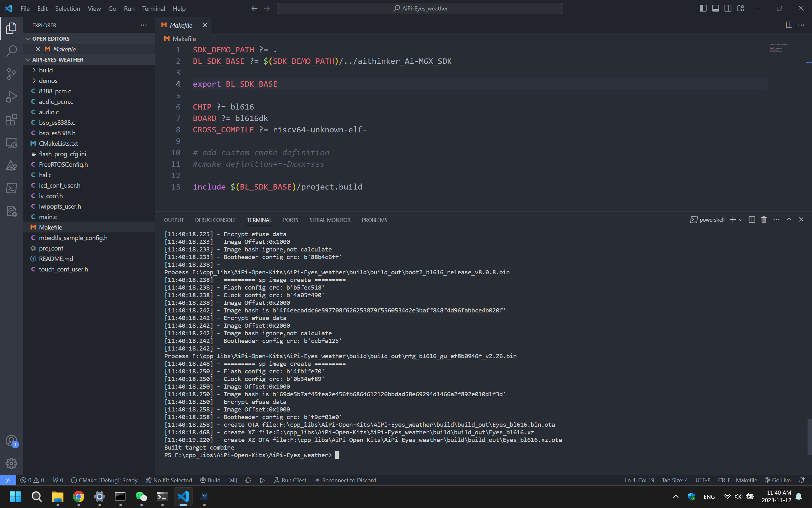The width and height of the screenshot is (812, 508).
Task: Open the Extensions view icon
Action: point(11,120)
